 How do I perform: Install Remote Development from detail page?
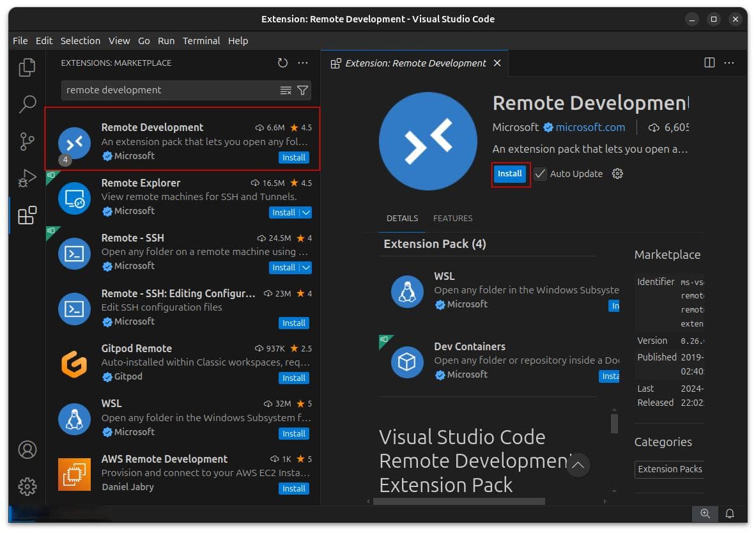click(x=509, y=174)
